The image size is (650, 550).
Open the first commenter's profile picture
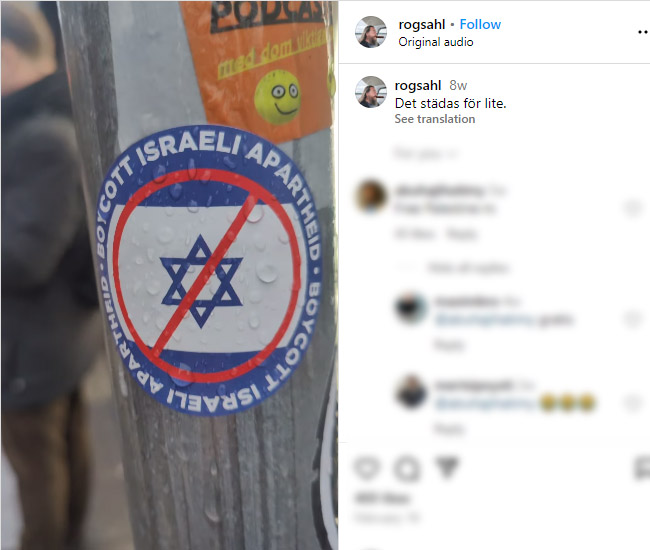click(x=371, y=196)
